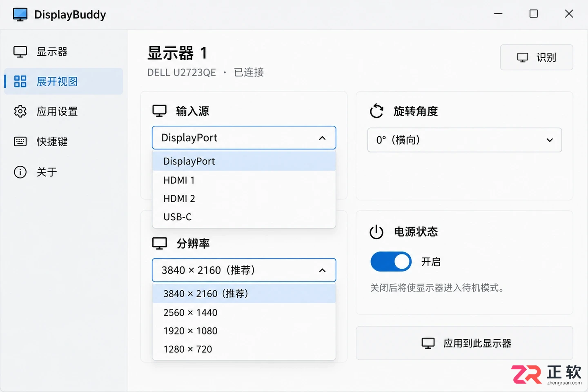The image size is (588, 392).
Task: Click the grid icon beside 展开视图
Action: (20, 81)
